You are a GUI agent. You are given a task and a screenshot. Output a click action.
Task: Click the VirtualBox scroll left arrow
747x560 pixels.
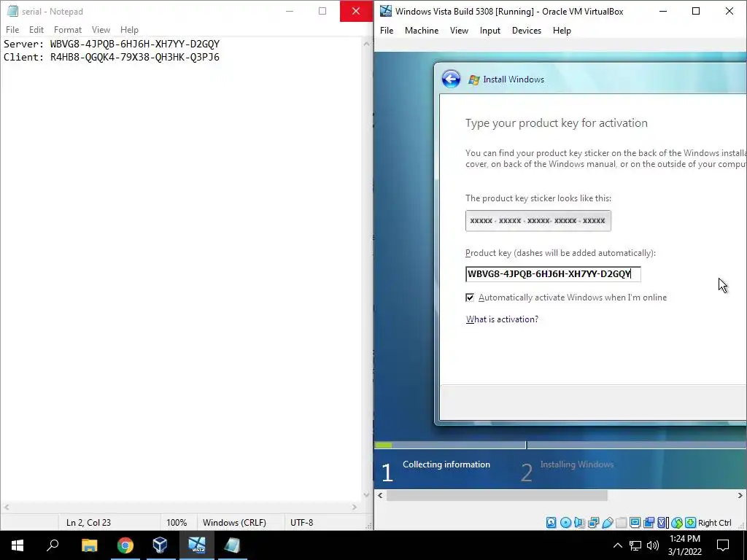click(380, 496)
